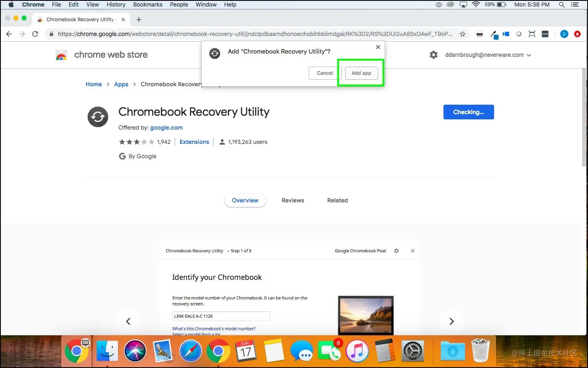Open a new browser tab

139,20
